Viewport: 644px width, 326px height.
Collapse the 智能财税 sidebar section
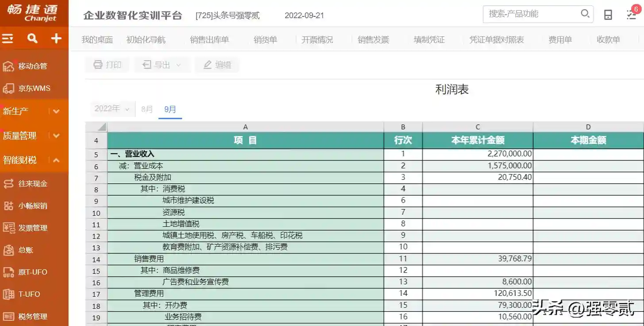[x=56, y=160]
